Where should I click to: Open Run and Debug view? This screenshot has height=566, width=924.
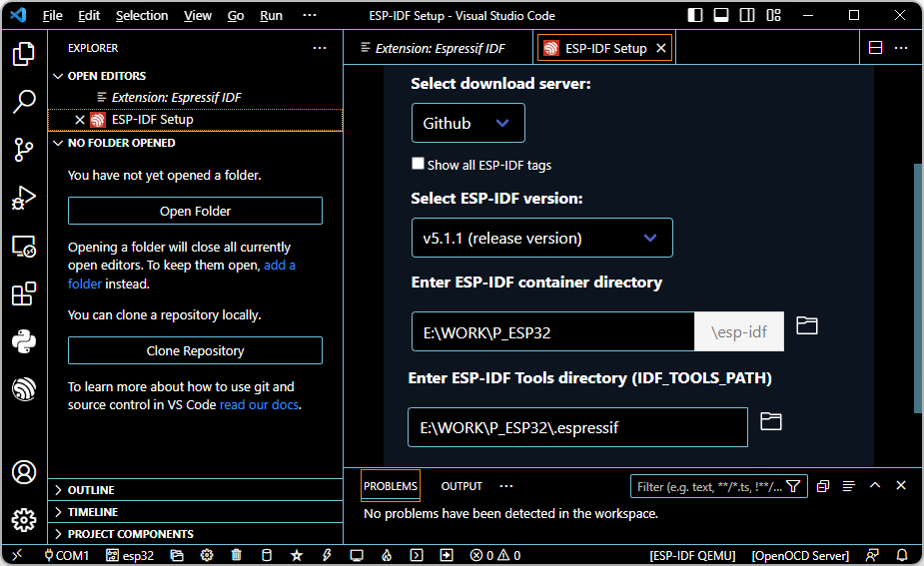(x=24, y=198)
